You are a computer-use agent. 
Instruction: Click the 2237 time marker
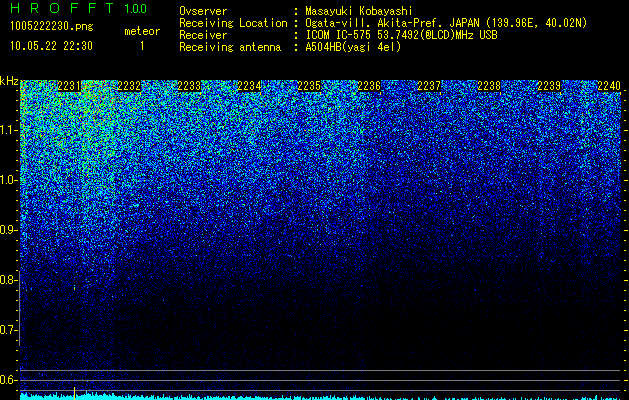click(x=429, y=86)
